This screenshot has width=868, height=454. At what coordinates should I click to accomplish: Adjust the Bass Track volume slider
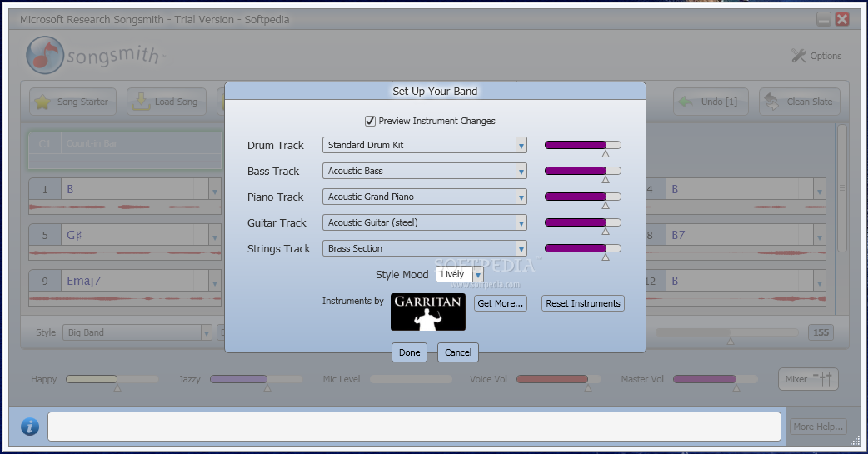583,171
